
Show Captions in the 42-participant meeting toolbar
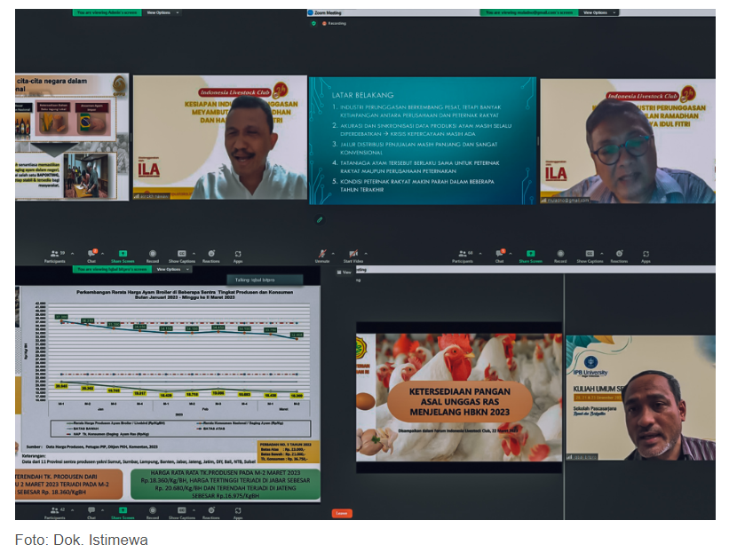pos(181,513)
